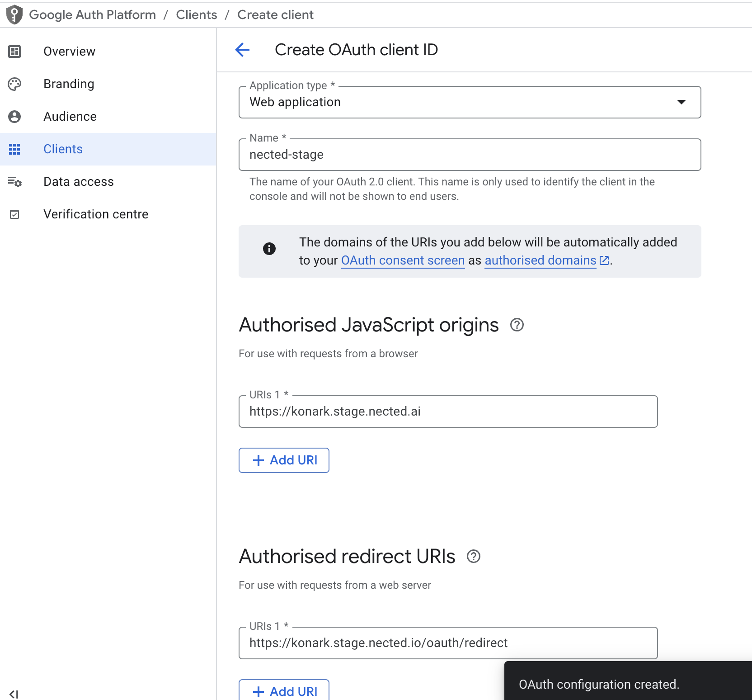Viewport: 752px width, 700px height.
Task: Collapse the left sidebar navigation
Action: coord(14,694)
